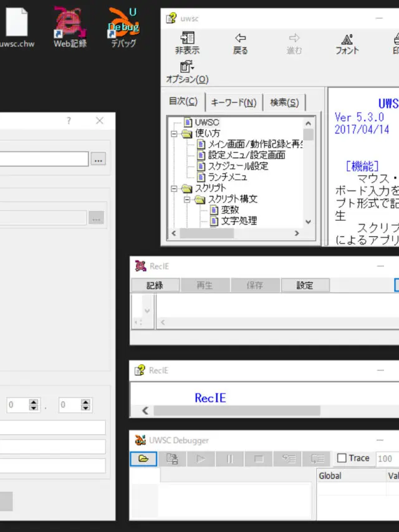Click the step over icon in UWSC Debugger

(x=316, y=458)
